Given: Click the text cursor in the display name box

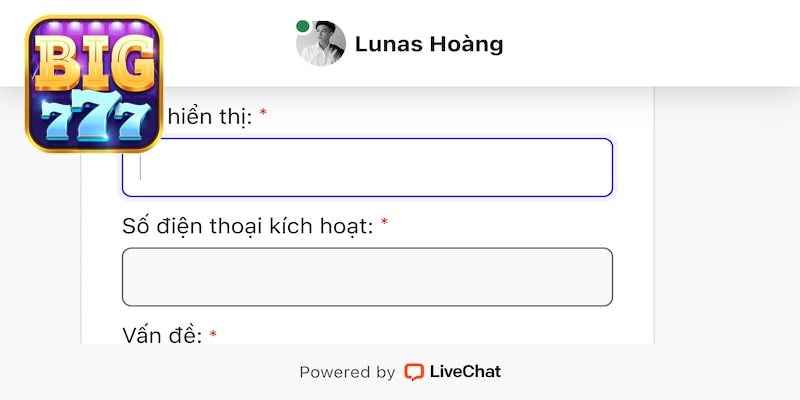Looking at the screenshot, I should [141, 167].
